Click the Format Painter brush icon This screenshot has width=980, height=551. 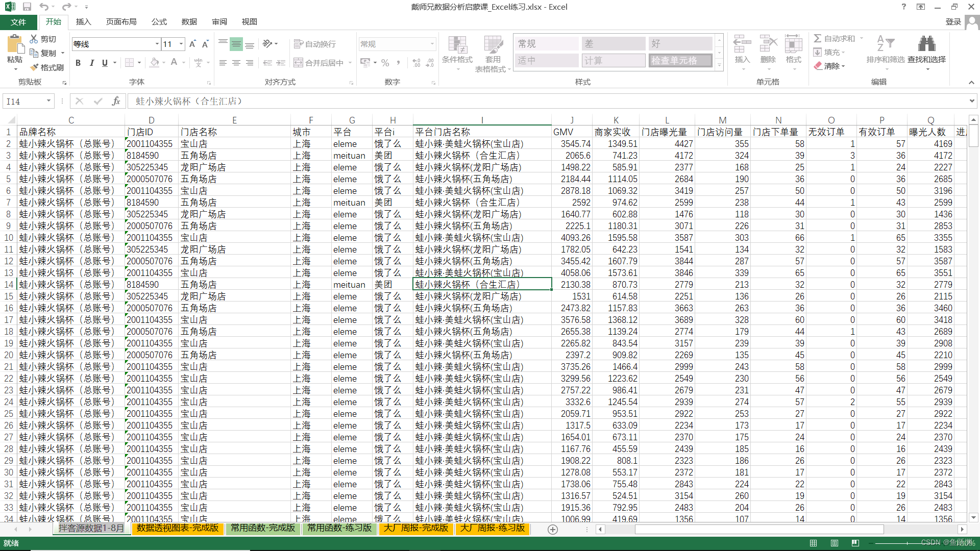point(34,67)
